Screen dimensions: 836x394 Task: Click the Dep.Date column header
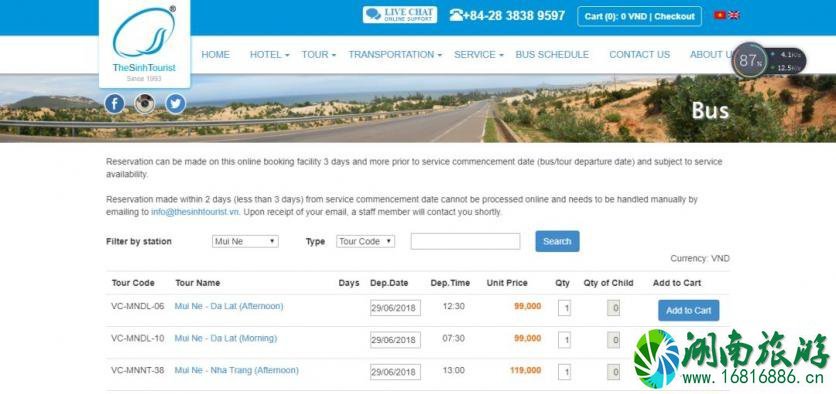click(389, 283)
